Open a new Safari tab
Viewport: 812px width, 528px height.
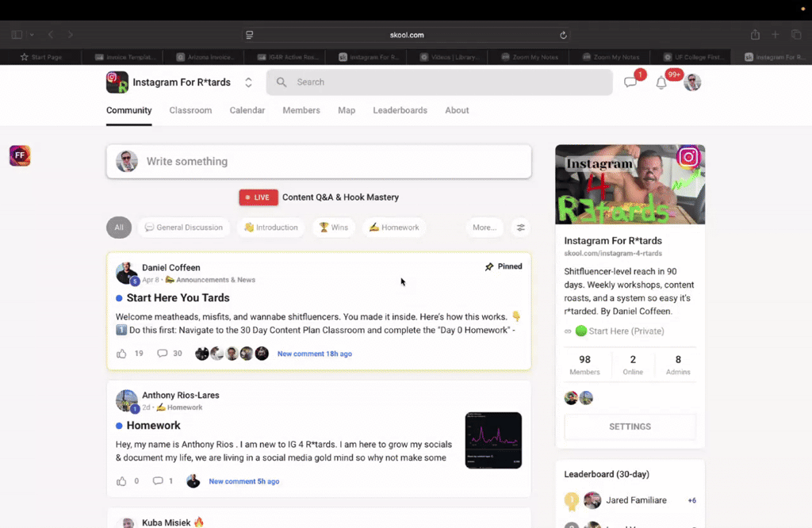(776, 35)
